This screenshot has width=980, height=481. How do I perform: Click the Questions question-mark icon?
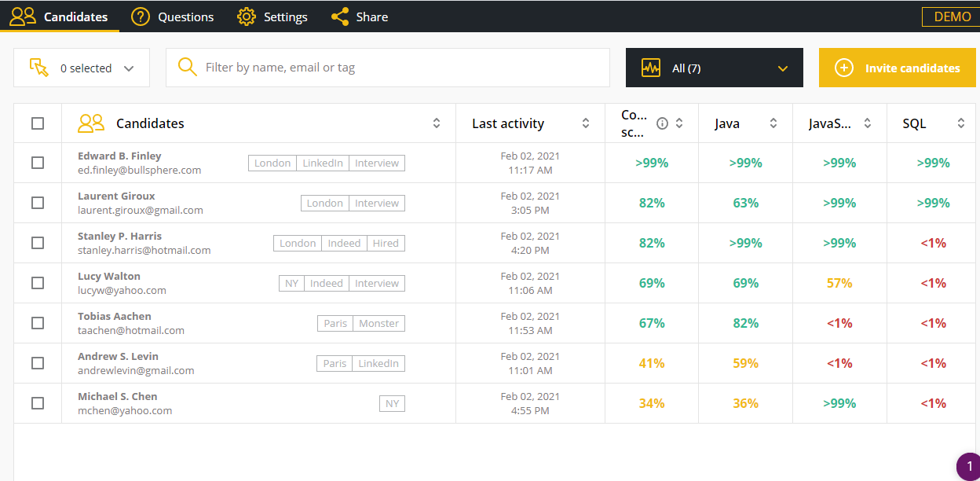[x=141, y=17]
